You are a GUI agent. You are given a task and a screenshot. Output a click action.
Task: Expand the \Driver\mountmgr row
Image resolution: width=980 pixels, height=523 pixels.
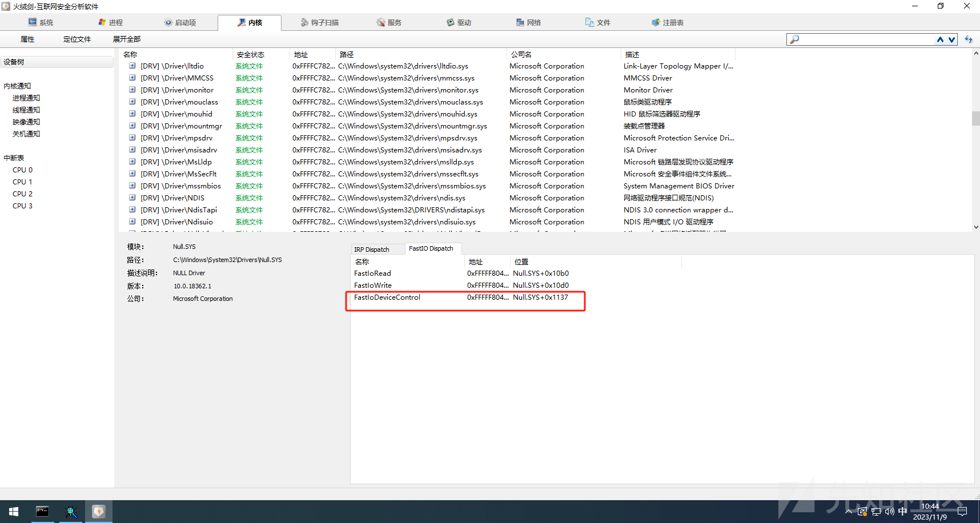[132, 126]
